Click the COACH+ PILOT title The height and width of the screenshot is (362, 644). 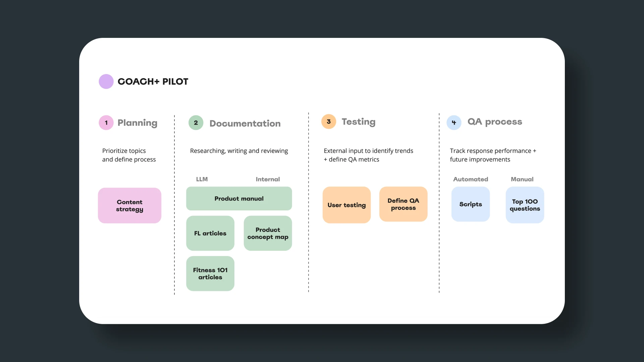(153, 81)
